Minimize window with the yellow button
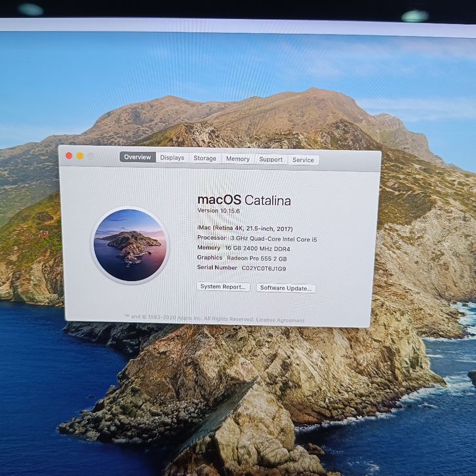The height and width of the screenshot is (476, 476). pos(80,156)
